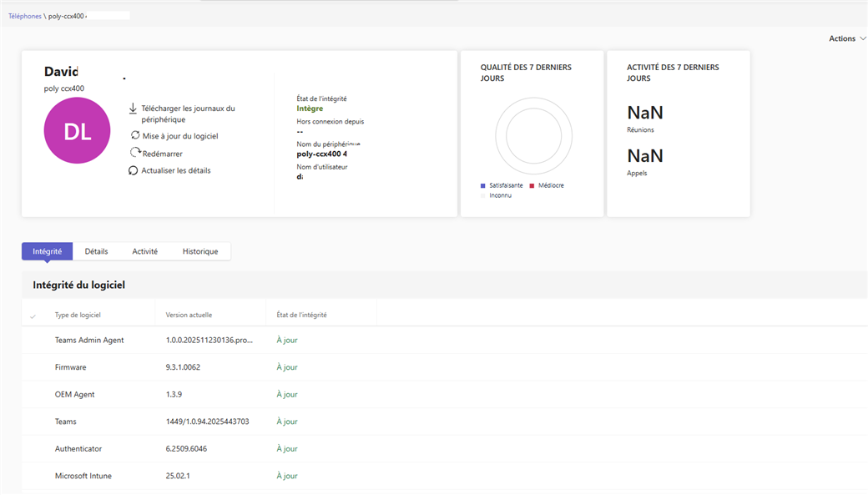Click the refresh details icon
This screenshot has height=495, width=868.
tap(134, 170)
